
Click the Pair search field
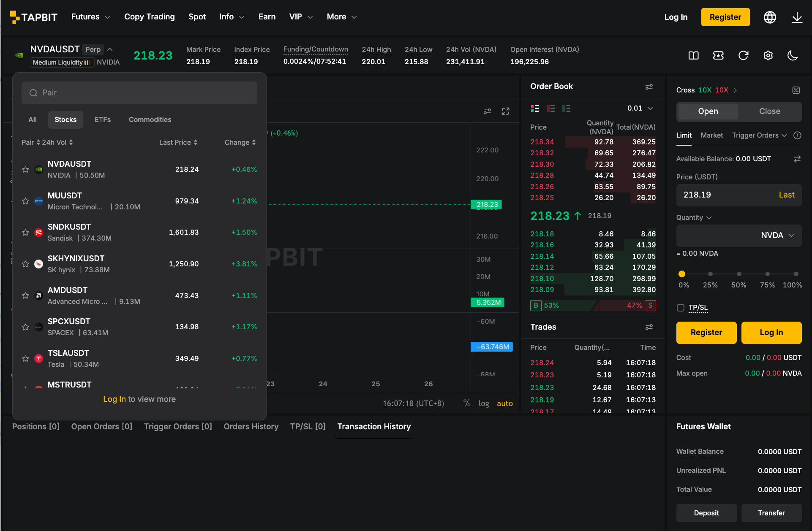click(x=139, y=93)
